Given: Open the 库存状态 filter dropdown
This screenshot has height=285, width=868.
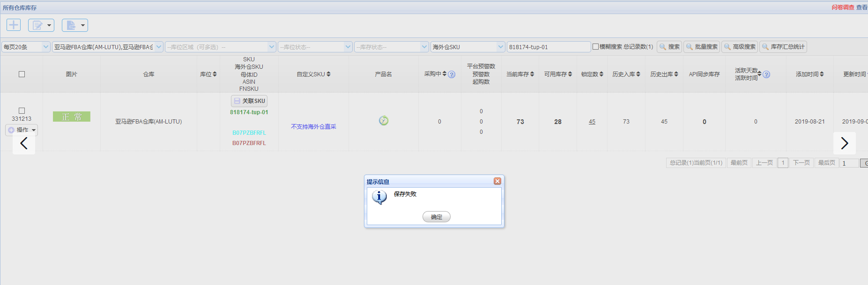Looking at the screenshot, I should pos(392,47).
